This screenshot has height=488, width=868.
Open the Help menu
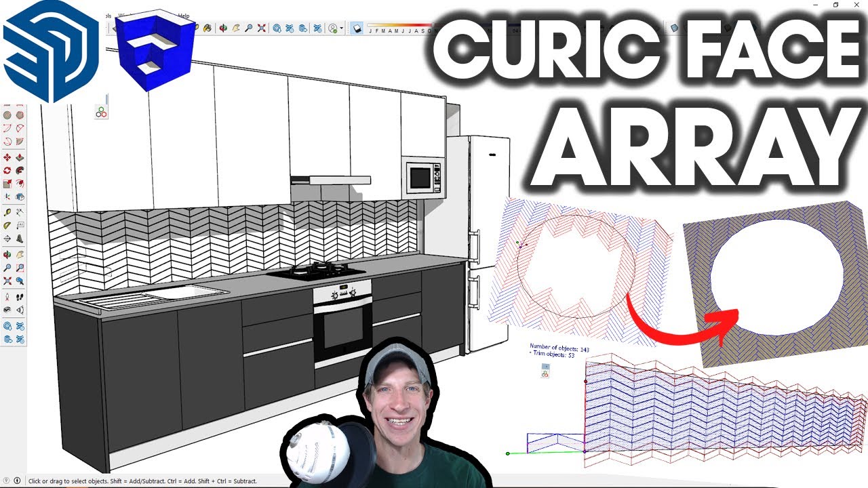pyautogui.click(x=184, y=16)
